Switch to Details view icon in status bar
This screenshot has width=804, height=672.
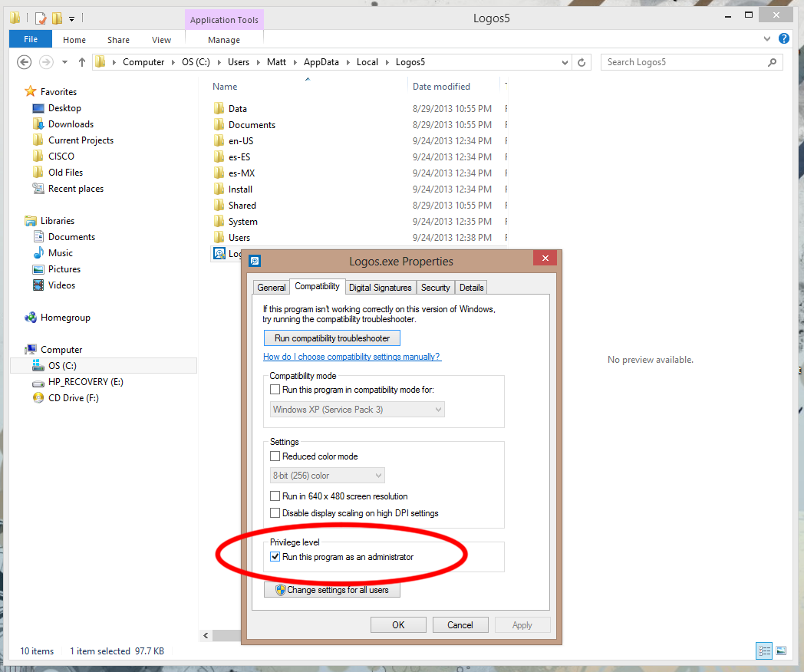[765, 651]
